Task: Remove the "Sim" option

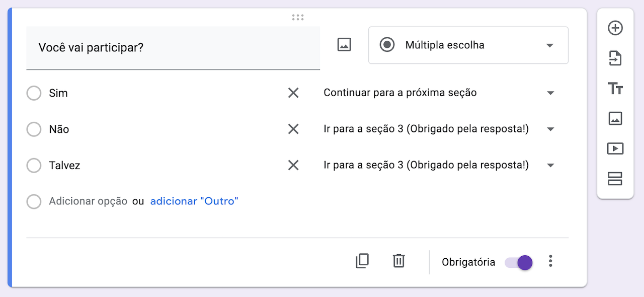Action: [293, 93]
